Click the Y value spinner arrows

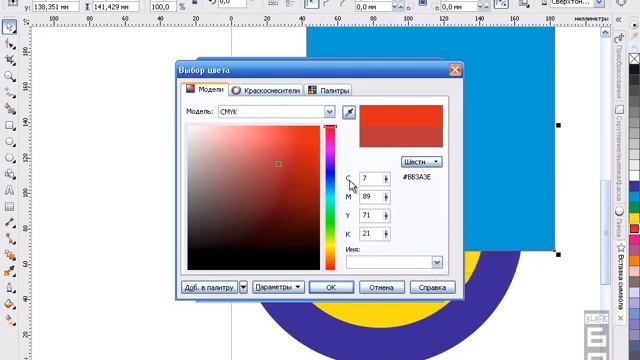click(x=386, y=216)
